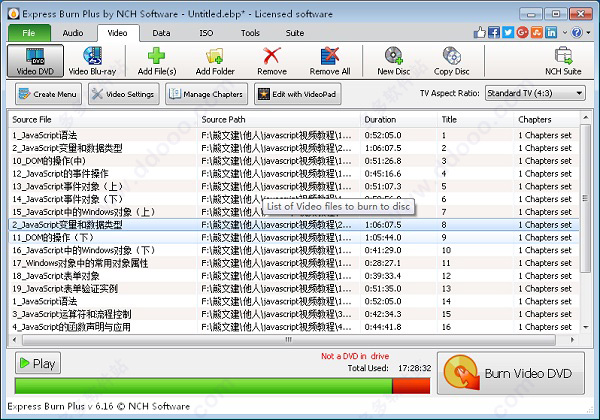Click duration cell 0:41:29.0
The width and height of the screenshot is (600, 420).
coord(383,250)
